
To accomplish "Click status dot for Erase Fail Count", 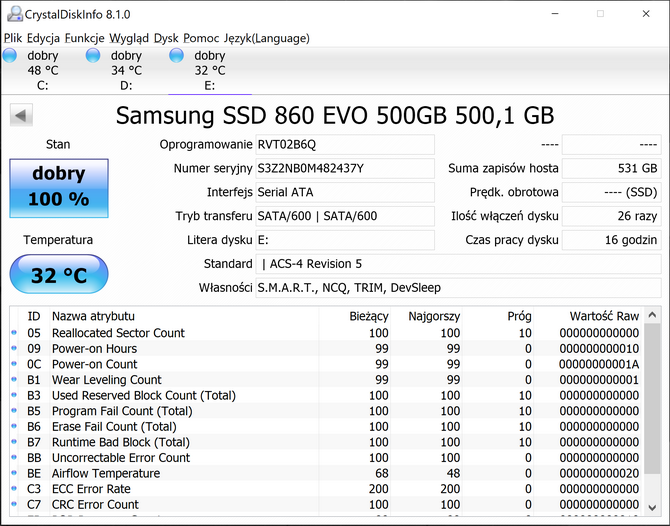I will coord(14,426).
